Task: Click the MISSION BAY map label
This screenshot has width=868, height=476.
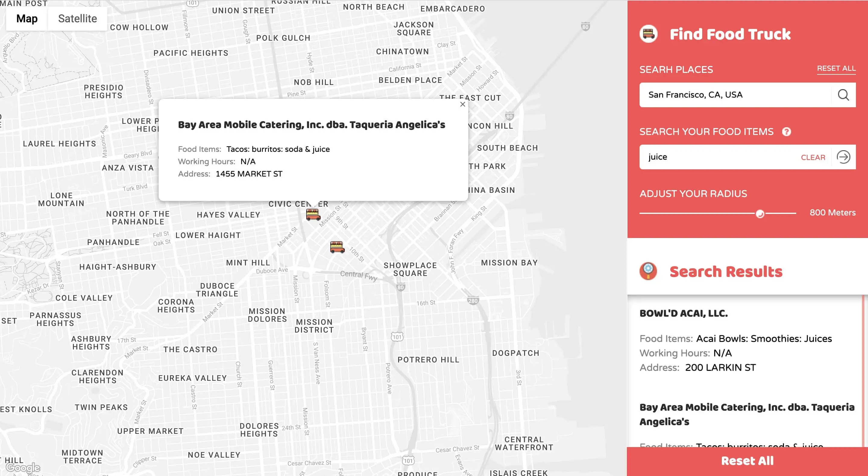Action: coord(509,263)
